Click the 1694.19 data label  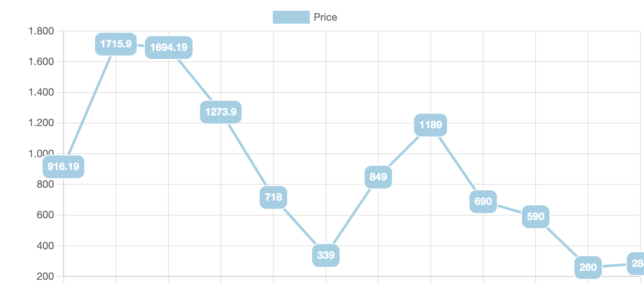pos(169,47)
